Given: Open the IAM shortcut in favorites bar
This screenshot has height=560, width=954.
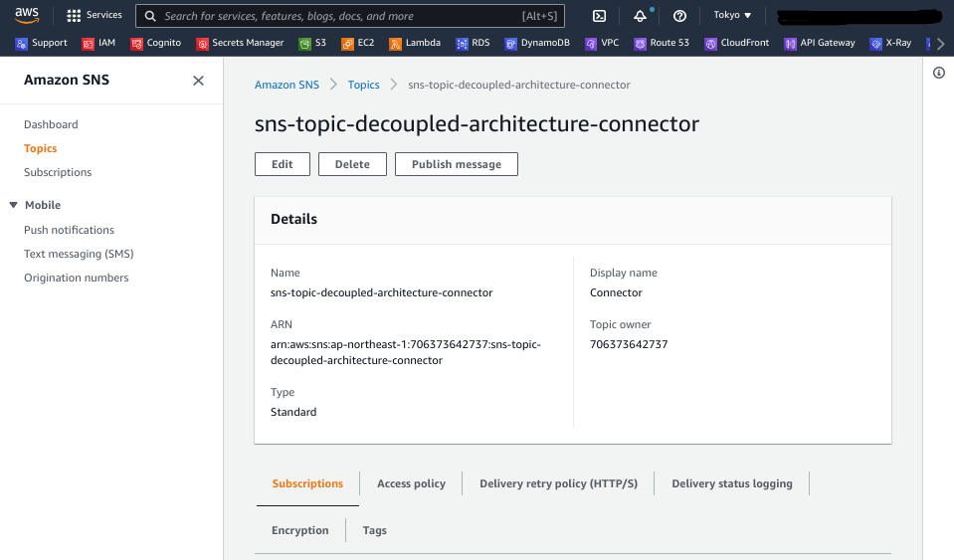Looking at the screenshot, I should [98, 43].
